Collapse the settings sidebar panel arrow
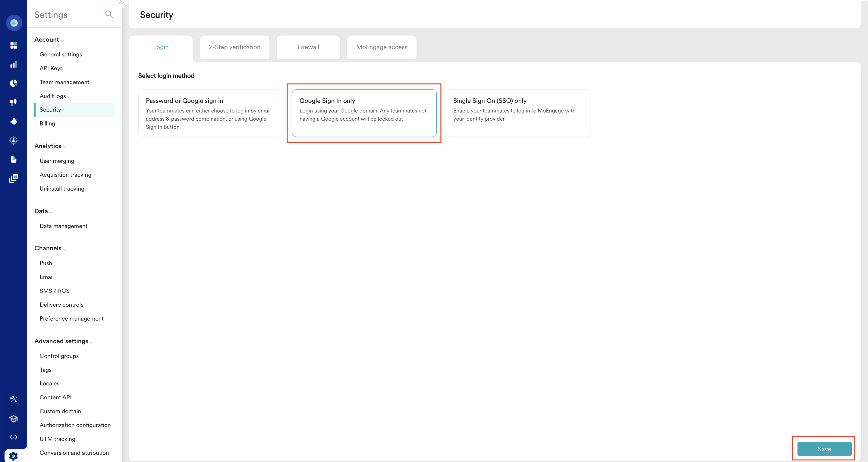 (x=121, y=1)
